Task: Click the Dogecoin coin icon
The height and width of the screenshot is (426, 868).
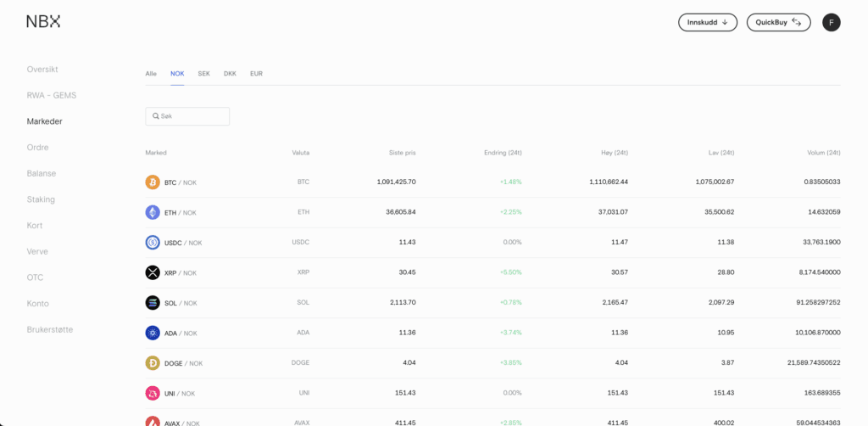Action: [x=153, y=363]
